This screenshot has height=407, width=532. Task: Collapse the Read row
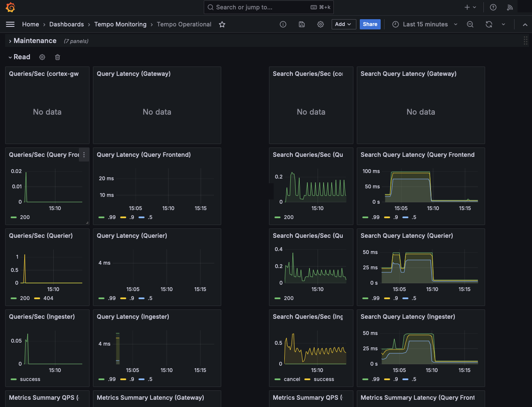23,57
